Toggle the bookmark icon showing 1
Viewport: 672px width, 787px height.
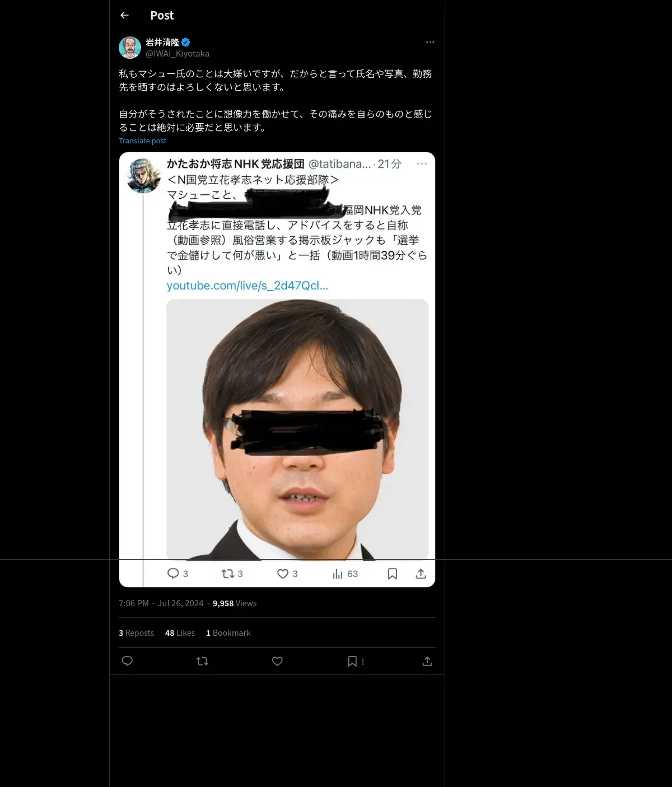(x=356, y=661)
